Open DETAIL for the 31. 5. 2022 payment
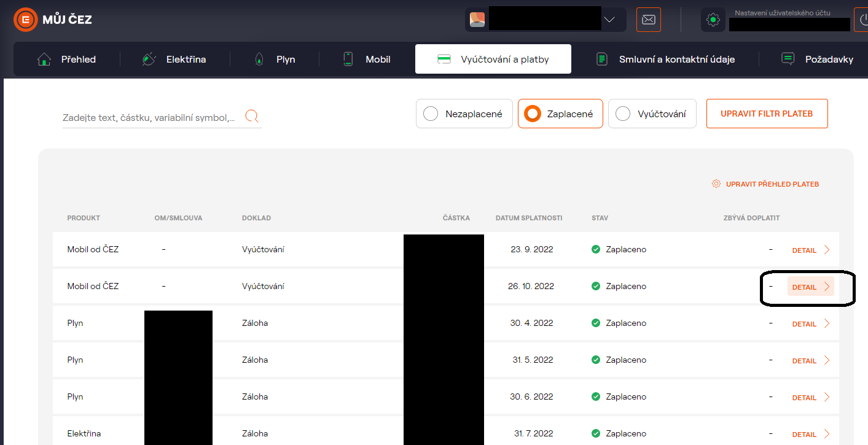 tap(811, 360)
